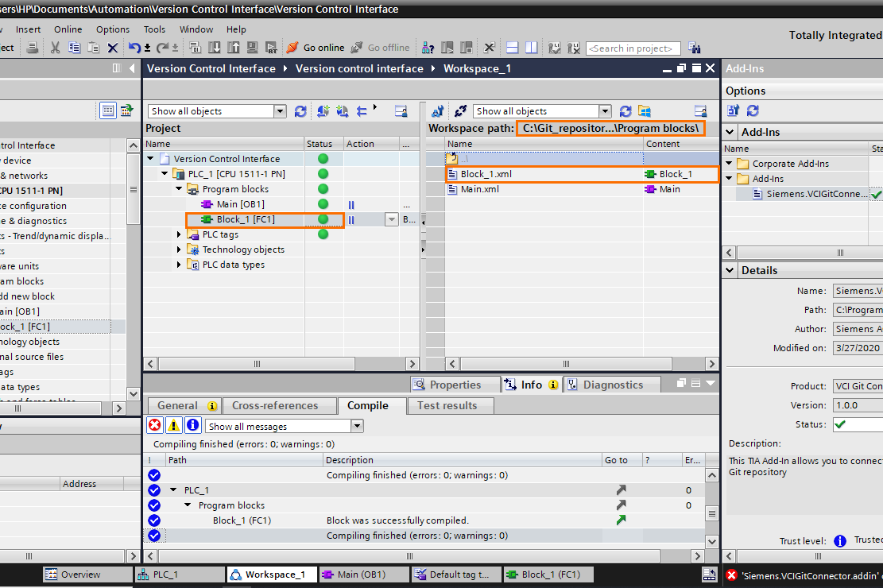Toggle information messages filter in Compile tab
Screen dimensions: 883x588
point(192,425)
